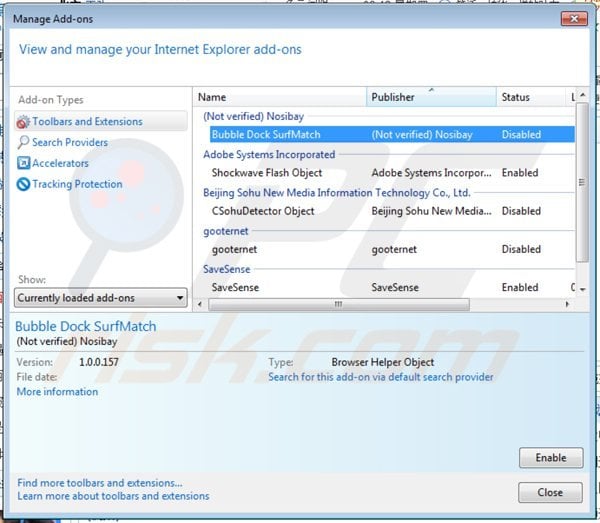Select the Toolbars and Extensions icon
The image size is (600, 523).
24,122
